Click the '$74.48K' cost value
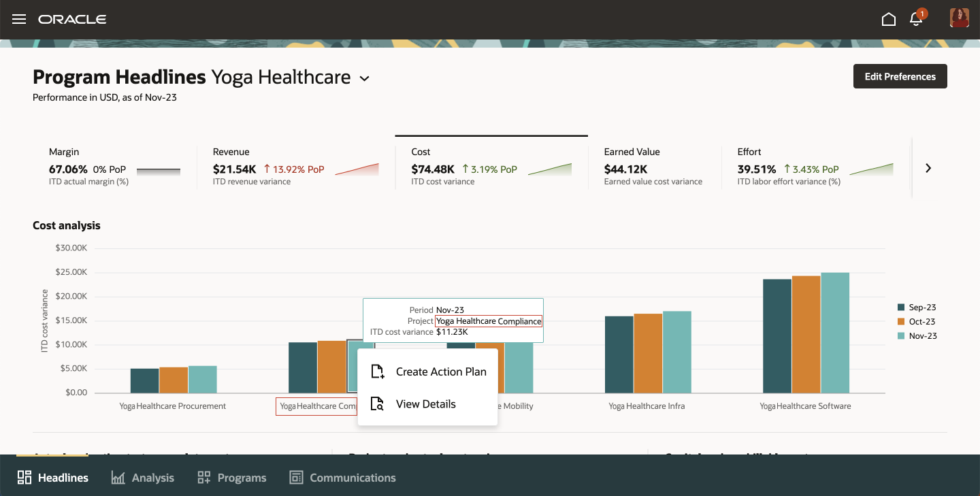This screenshot has width=980, height=496. click(x=433, y=169)
